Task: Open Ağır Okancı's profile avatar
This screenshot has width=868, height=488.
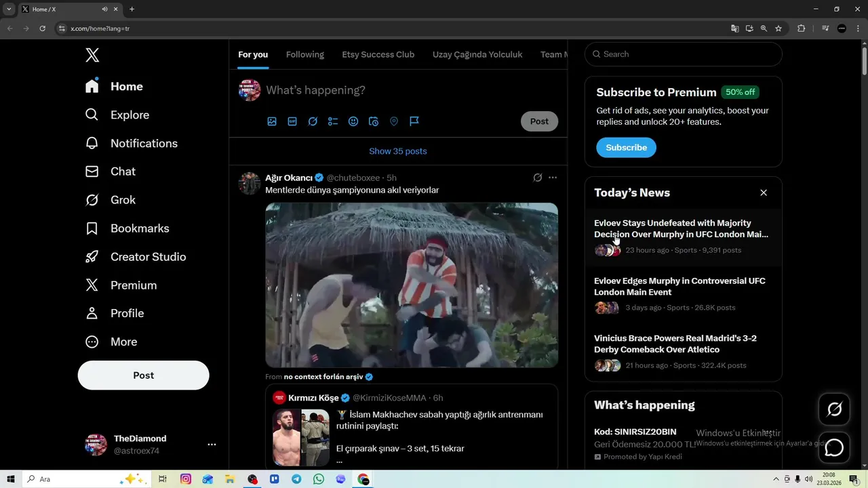Action: click(x=250, y=183)
